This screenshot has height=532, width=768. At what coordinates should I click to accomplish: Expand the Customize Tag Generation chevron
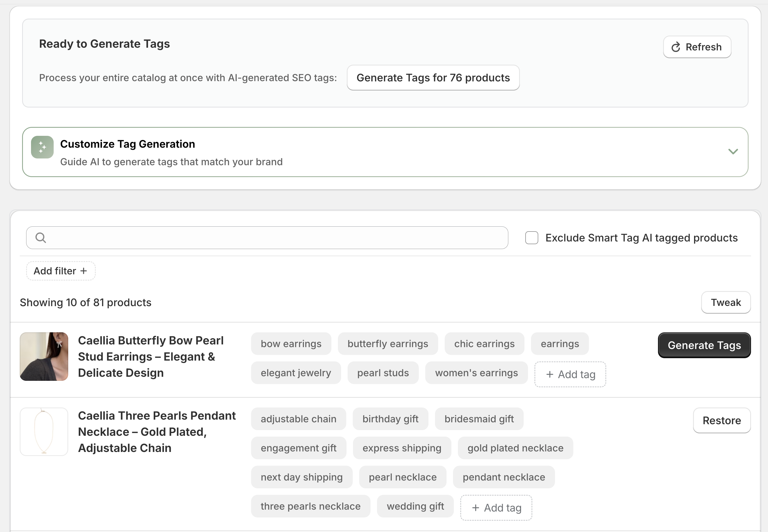point(733,152)
